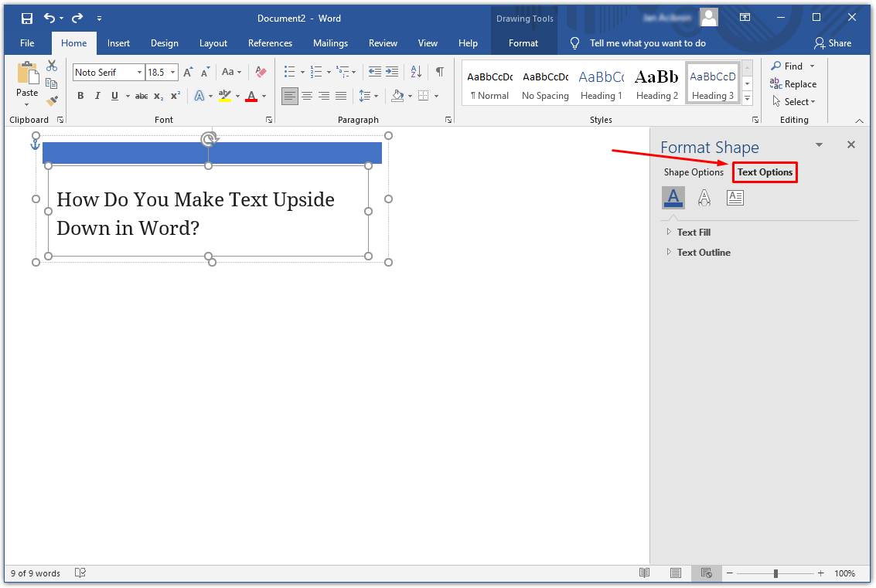Click the Save floppy disk icon
The height and width of the screenshot is (588, 876).
pos(27,19)
